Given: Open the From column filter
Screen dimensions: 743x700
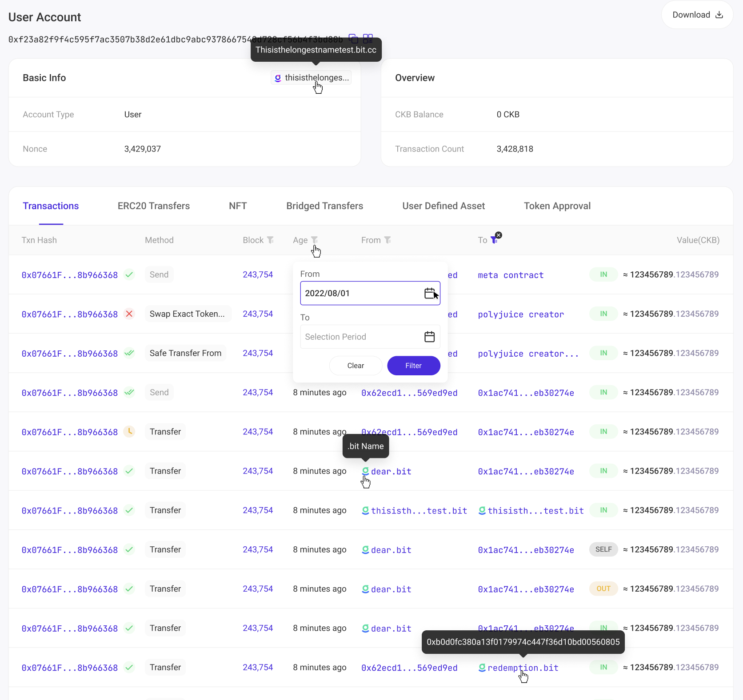Looking at the screenshot, I should (x=388, y=240).
